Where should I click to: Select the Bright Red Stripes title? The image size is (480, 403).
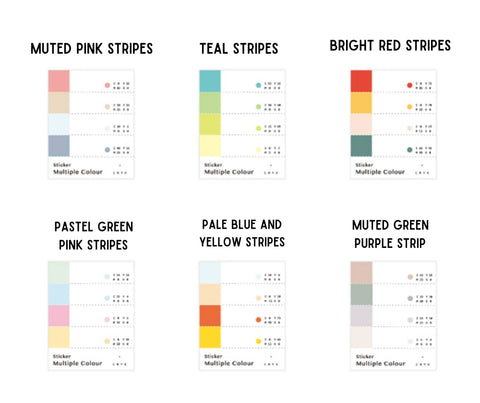point(390,46)
